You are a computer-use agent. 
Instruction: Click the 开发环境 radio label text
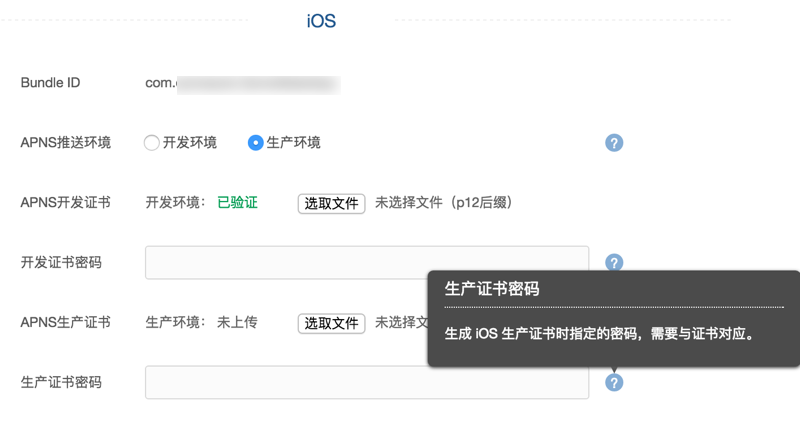190,143
